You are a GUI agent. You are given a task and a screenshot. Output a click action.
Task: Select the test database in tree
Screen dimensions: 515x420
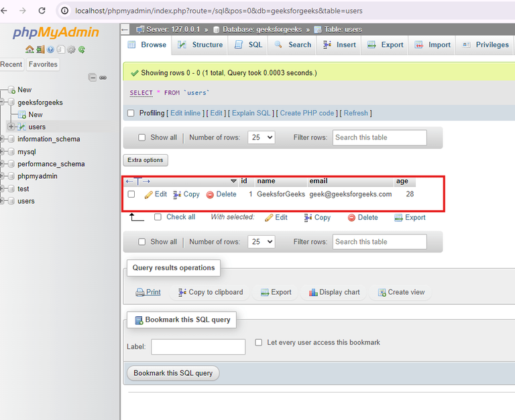point(23,189)
